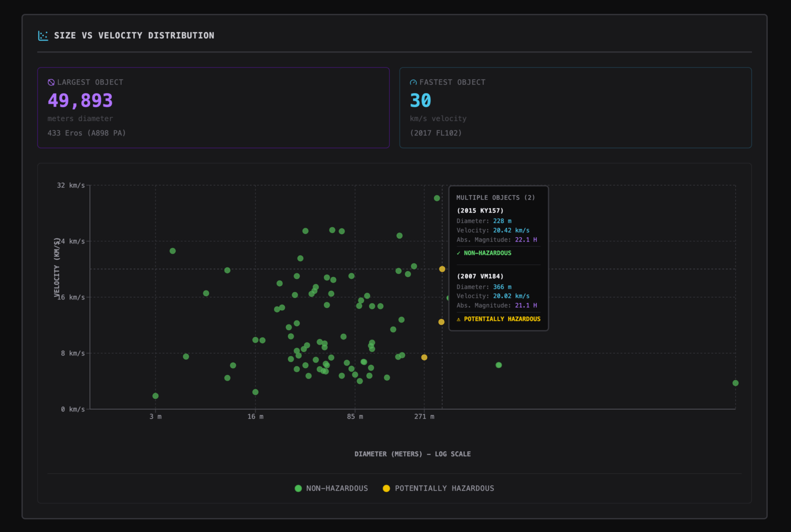Select the highlighted data point showing the tooltip
Viewport: 791px width, 532px height.
coord(442,269)
